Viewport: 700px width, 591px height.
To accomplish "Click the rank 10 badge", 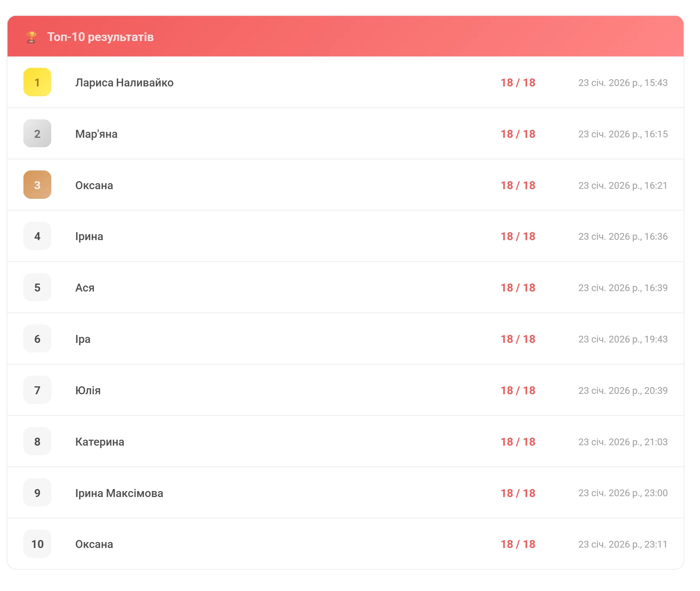I will (x=37, y=544).
